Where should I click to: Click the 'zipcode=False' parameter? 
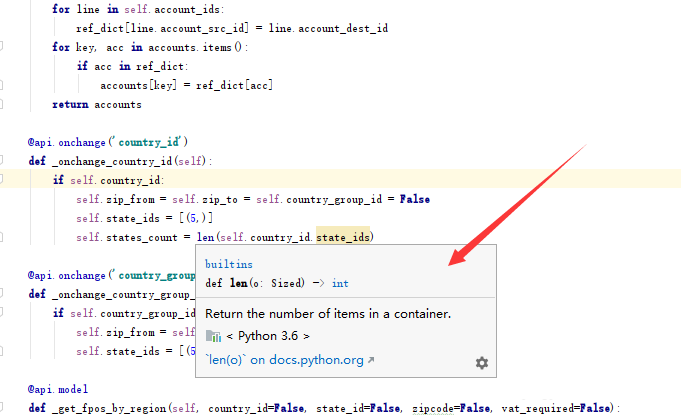[x=451, y=408]
